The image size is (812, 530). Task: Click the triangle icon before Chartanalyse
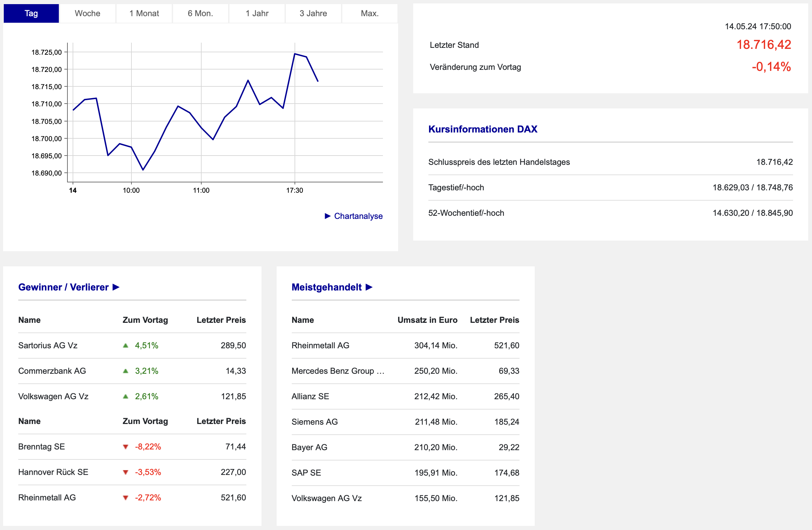[x=328, y=216]
